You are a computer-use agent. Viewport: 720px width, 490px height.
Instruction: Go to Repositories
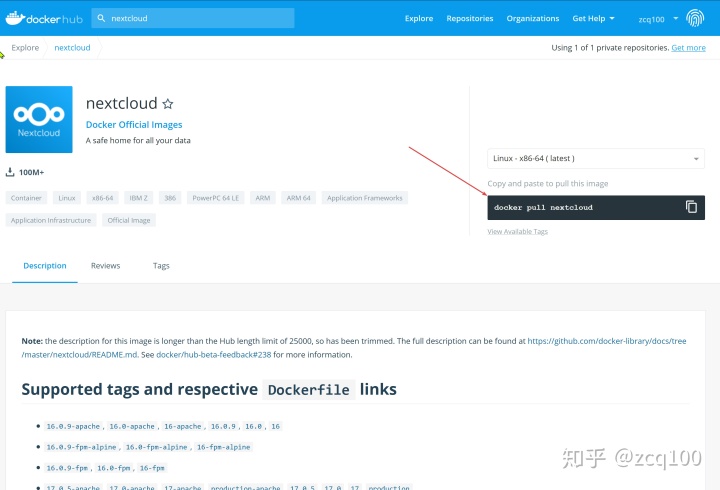470,18
